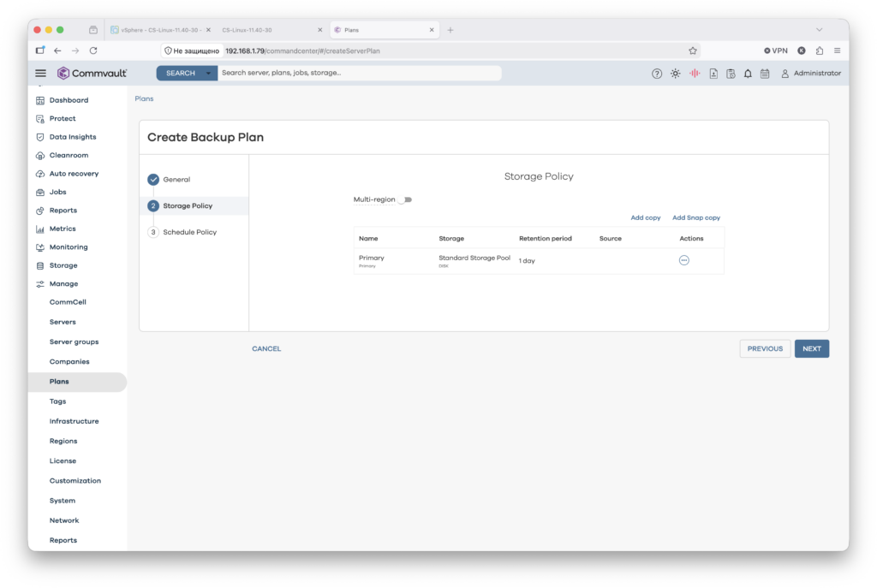Open the calendar icon in header
The width and height of the screenshot is (877, 588).
[x=765, y=74]
